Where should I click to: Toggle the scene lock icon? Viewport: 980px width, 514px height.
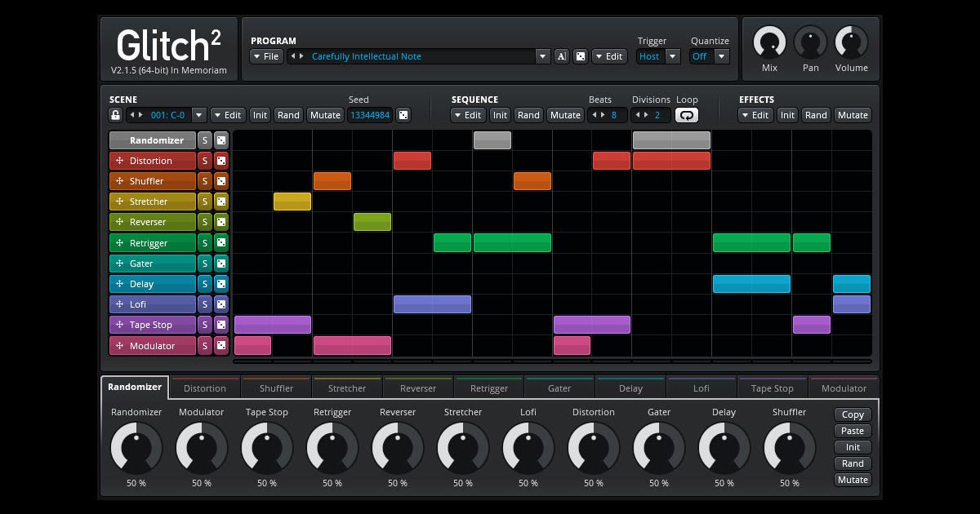point(115,115)
